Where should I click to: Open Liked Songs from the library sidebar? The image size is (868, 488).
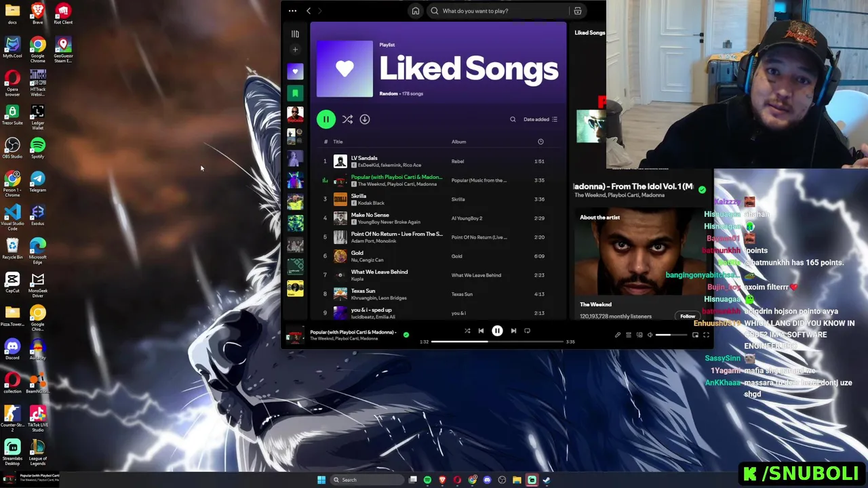pyautogui.click(x=295, y=71)
